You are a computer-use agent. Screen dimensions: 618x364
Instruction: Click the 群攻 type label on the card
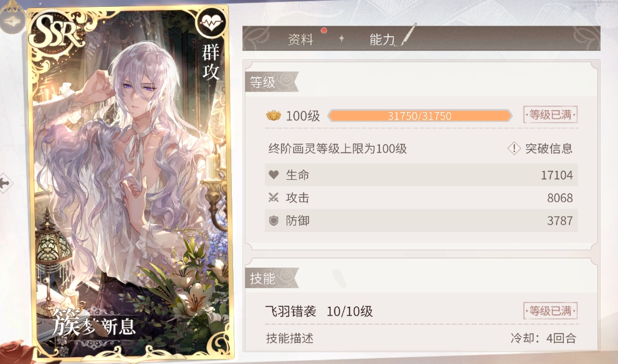(211, 62)
